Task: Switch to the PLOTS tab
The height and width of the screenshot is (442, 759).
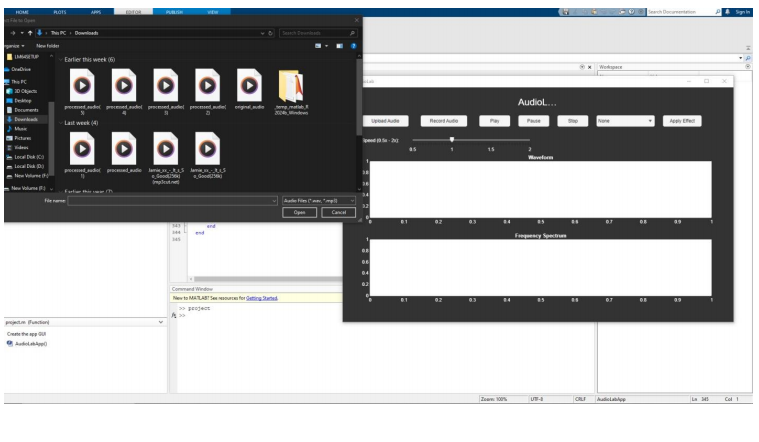Action: tap(60, 12)
